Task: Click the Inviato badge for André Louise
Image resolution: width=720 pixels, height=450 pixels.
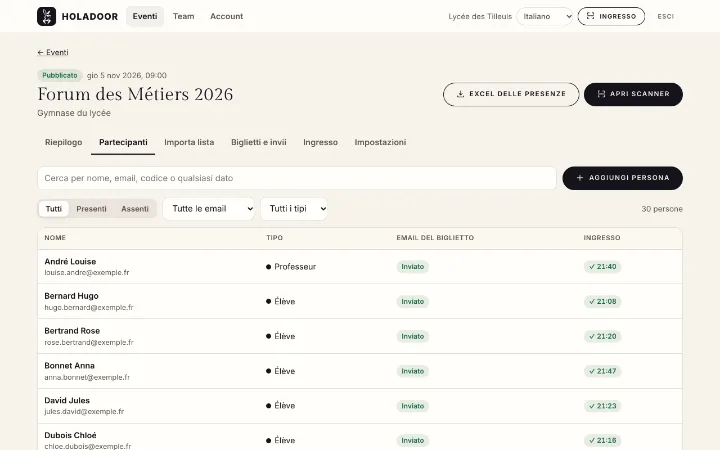Action: [x=413, y=267]
